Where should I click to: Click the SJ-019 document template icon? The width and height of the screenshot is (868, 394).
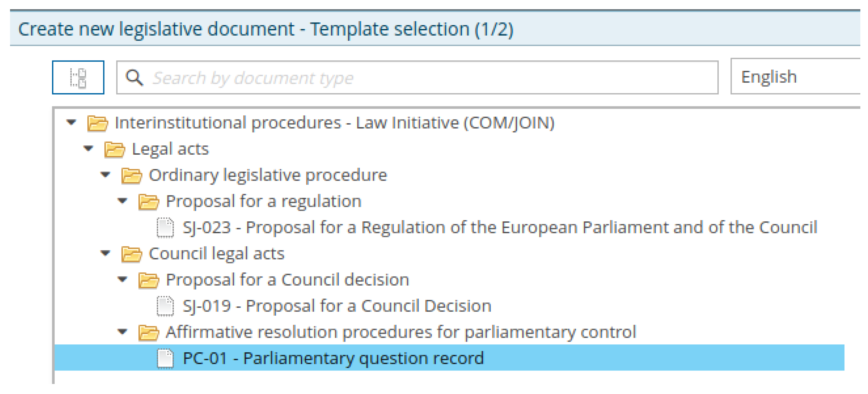tap(165, 306)
